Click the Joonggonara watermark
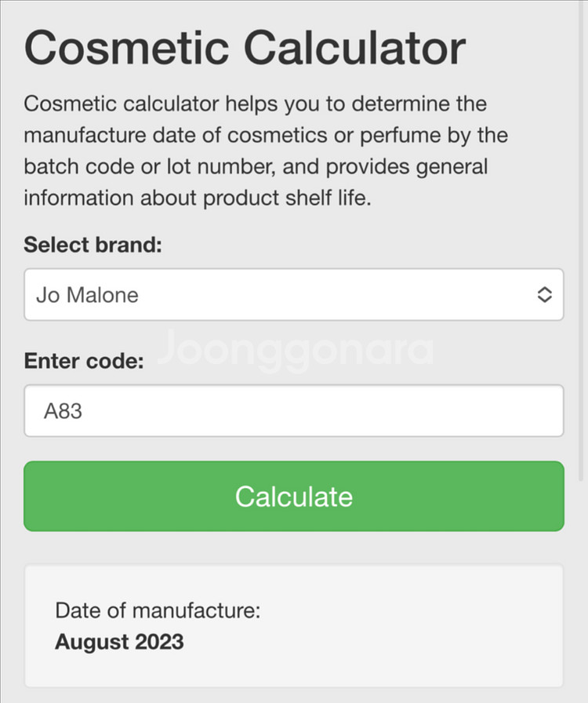The width and height of the screenshot is (588, 703). tap(295, 351)
